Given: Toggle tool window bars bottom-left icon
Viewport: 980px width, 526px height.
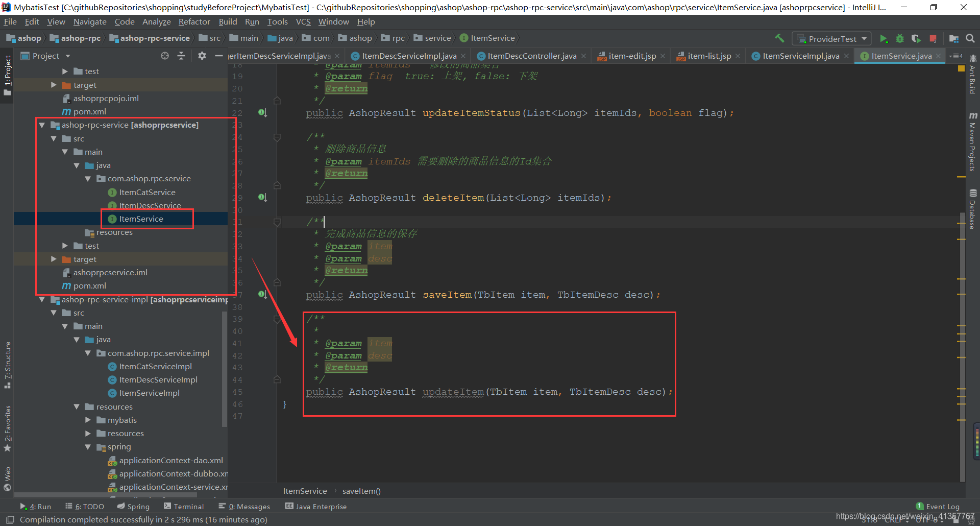Looking at the screenshot, I should point(10,519).
